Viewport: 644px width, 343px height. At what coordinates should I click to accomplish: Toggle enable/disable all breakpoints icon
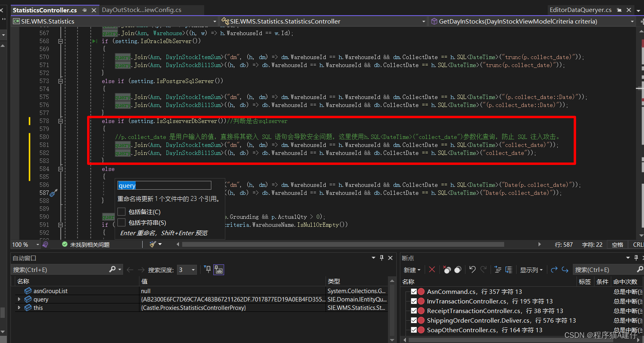(x=458, y=270)
